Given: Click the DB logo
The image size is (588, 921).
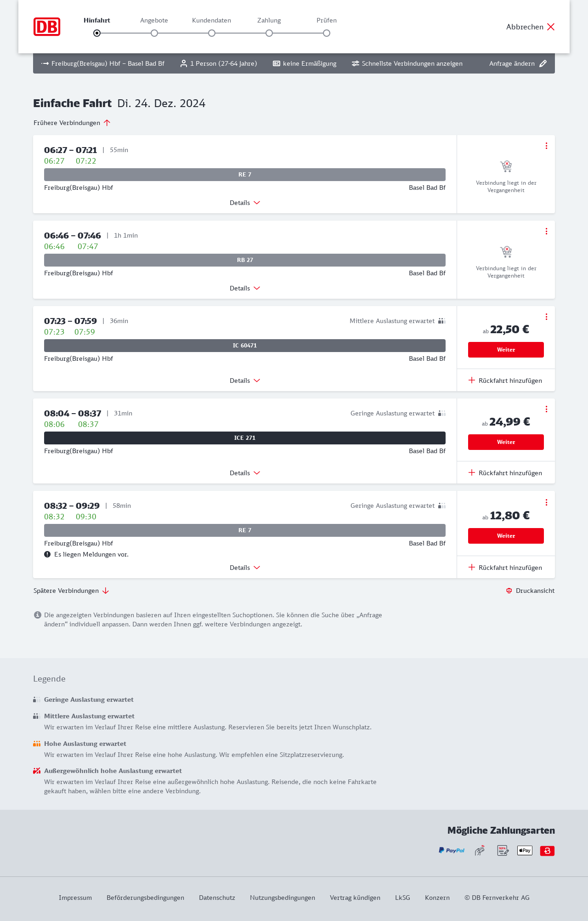Looking at the screenshot, I should coord(47,27).
